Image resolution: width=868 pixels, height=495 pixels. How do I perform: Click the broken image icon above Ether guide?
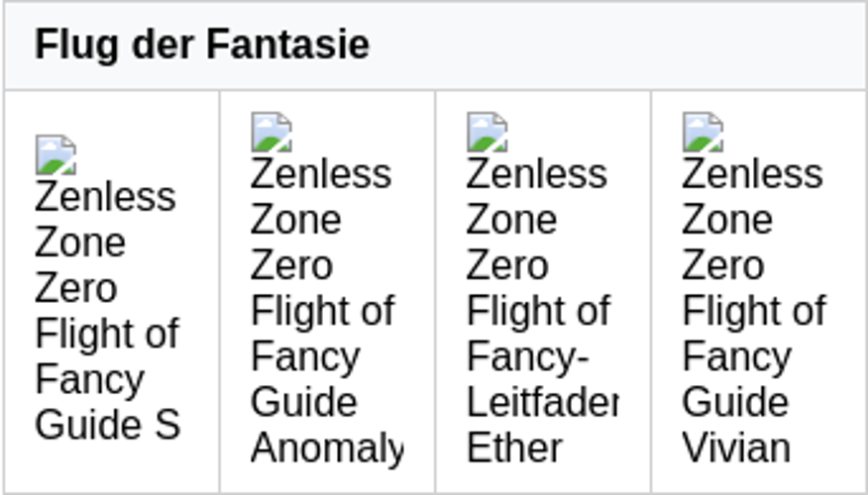click(x=488, y=133)
